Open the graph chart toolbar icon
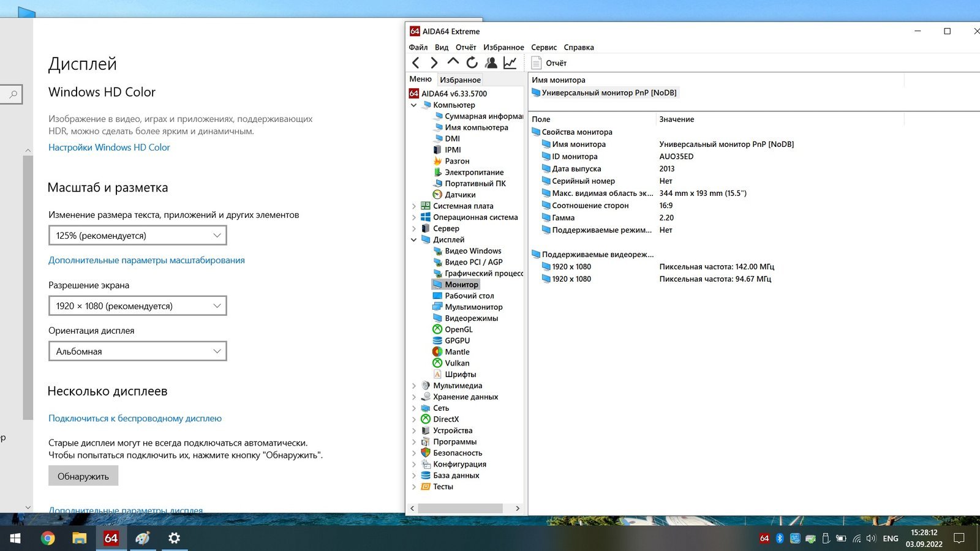Screen dimensions: 980x551 click(510, 62)
